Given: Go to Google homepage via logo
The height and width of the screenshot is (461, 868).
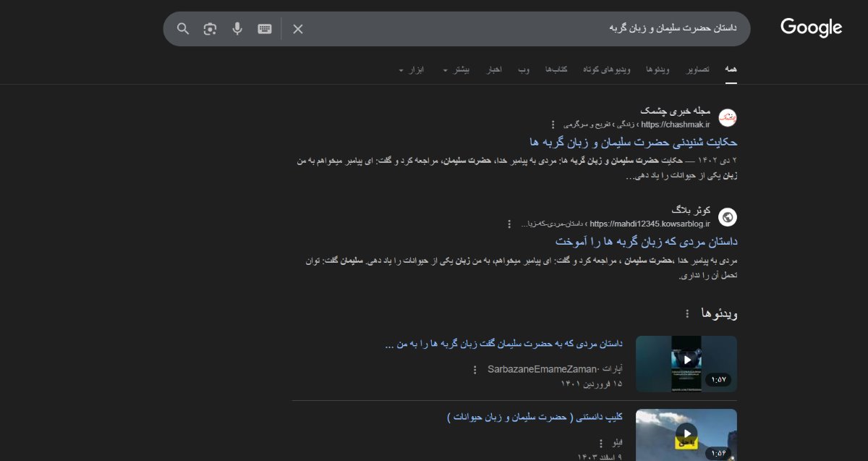Looking at the screenshot, I should point(811,28).
